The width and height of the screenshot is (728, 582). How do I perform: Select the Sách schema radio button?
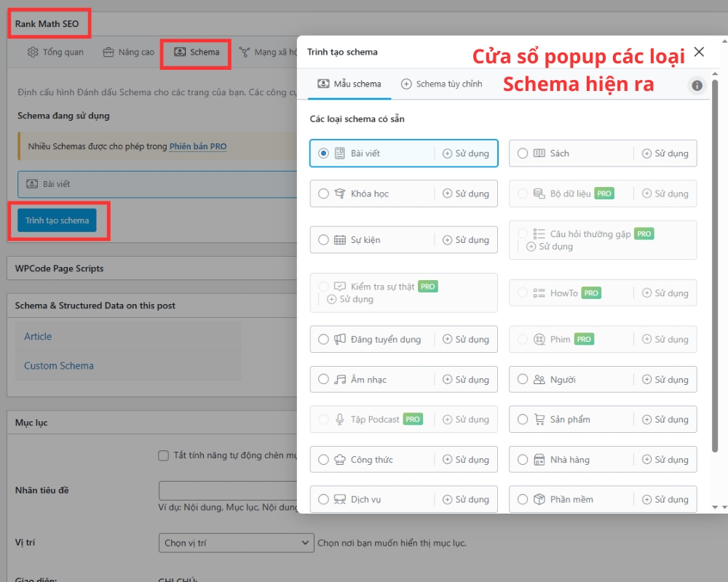pyautogui.click(x=523, y=154)
